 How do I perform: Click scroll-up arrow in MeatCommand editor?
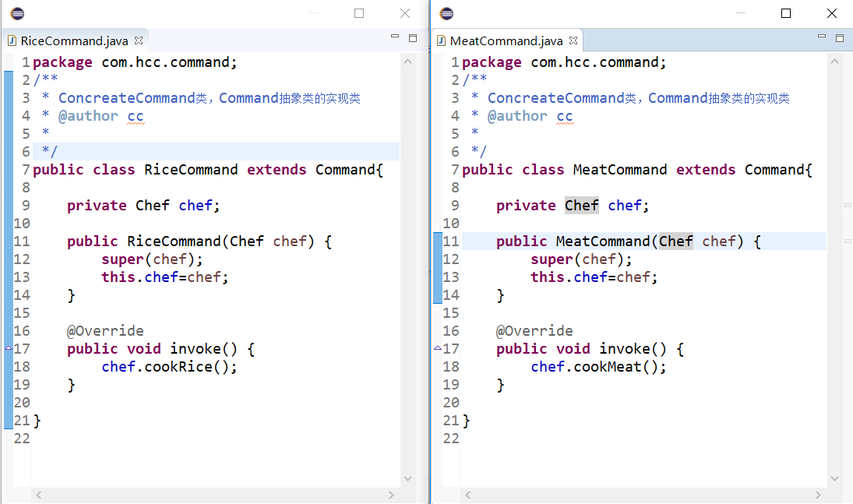click(x=834, y=62)
